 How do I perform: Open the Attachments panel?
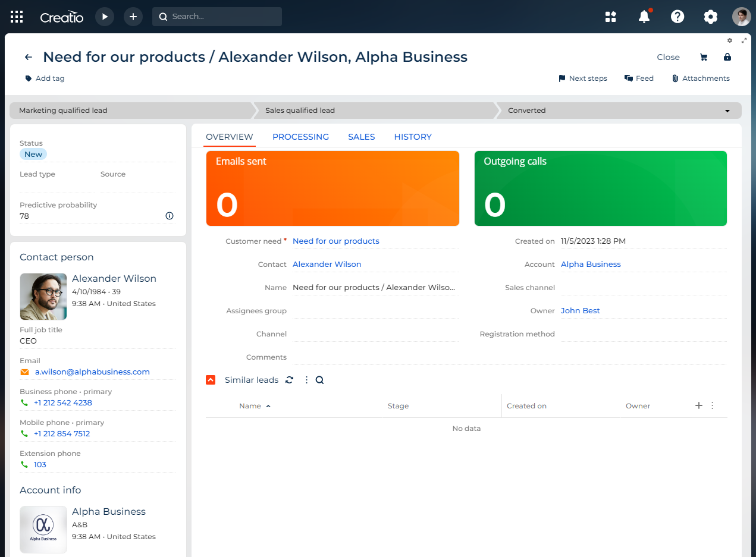[x=701, y=78]
